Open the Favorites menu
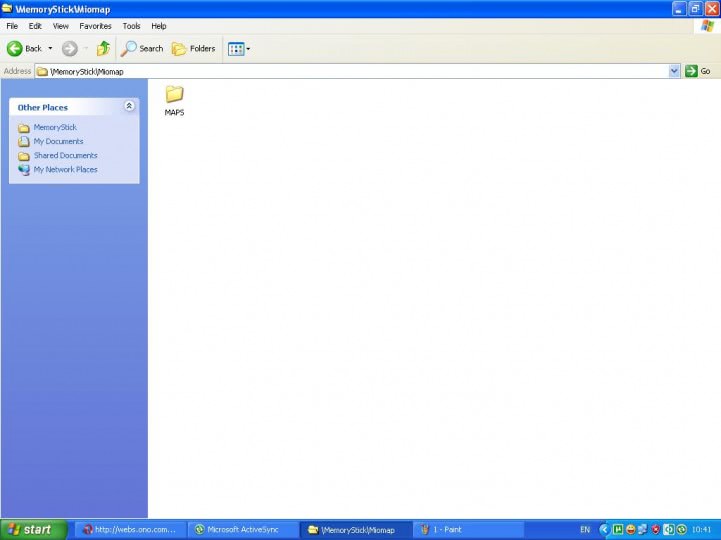The width and height of the screenshot is (721, 540). [x=96, y=26]
